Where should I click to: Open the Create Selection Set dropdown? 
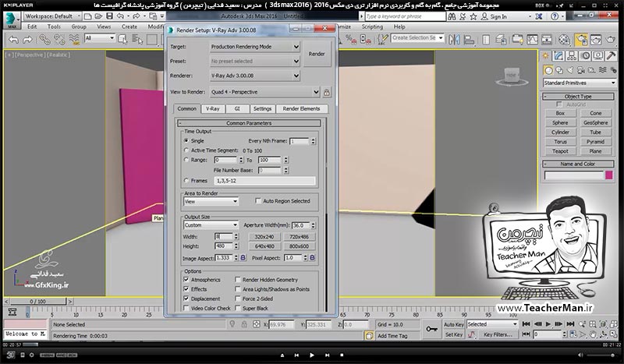(x=417, y=37)
